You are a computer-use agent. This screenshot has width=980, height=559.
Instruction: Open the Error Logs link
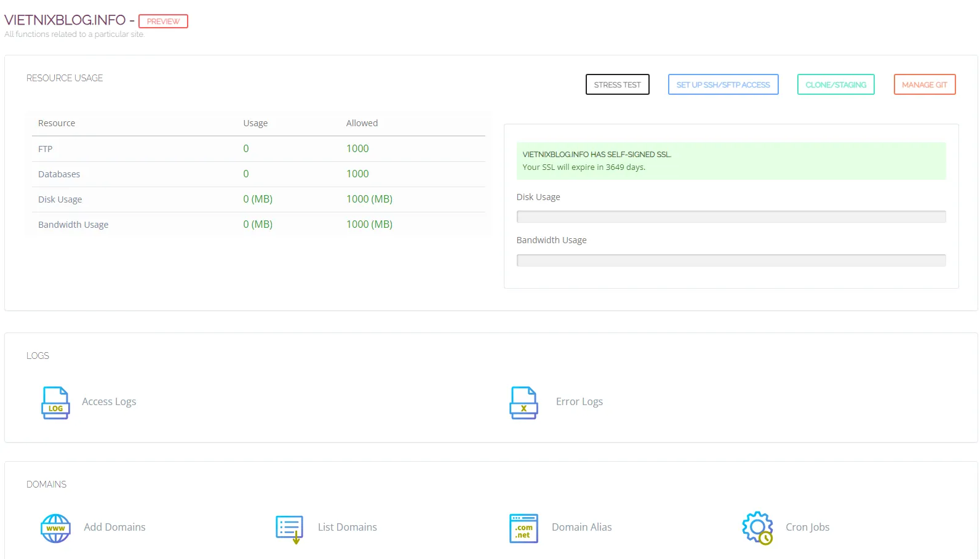580,401
